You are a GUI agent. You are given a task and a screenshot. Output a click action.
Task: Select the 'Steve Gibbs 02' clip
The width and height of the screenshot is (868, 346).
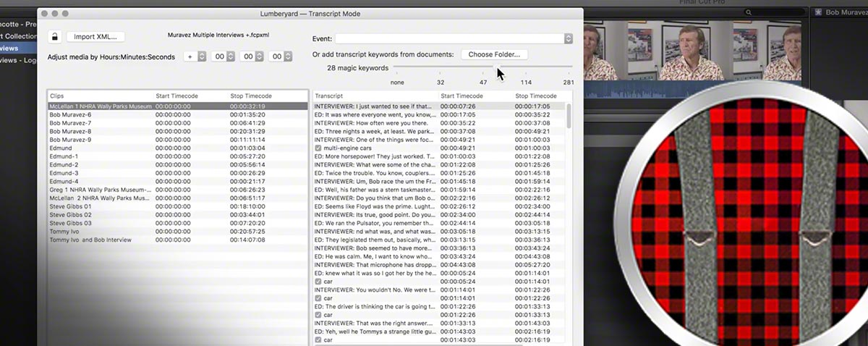point(177,214)
